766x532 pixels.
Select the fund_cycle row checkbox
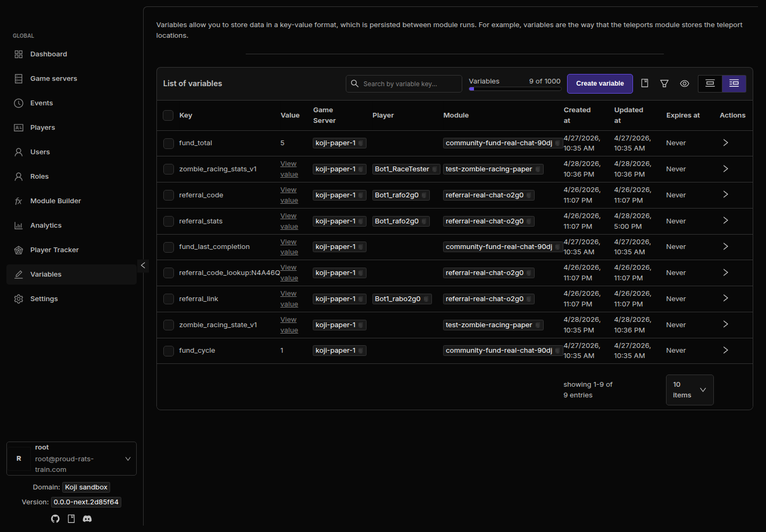(169, 351)
